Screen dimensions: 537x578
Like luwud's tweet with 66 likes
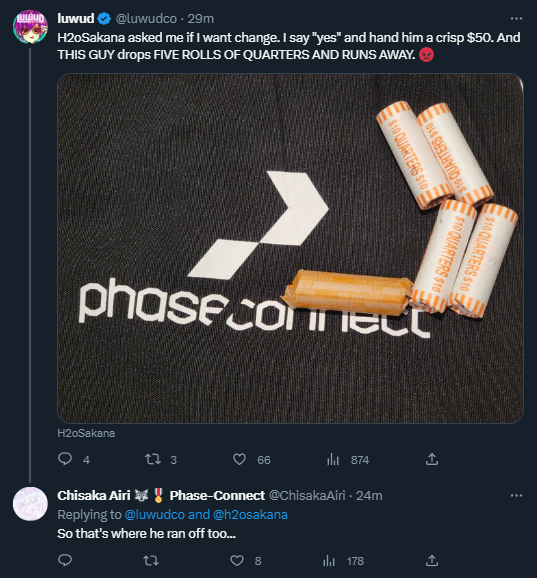pos(239,459)
